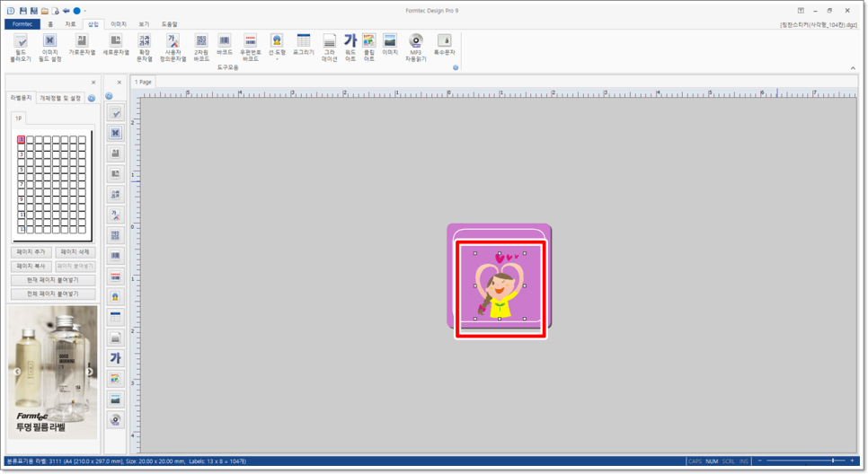Screen dimensions: 868x474
Task: Open the Formtec application menu tab
Action: 22,24
